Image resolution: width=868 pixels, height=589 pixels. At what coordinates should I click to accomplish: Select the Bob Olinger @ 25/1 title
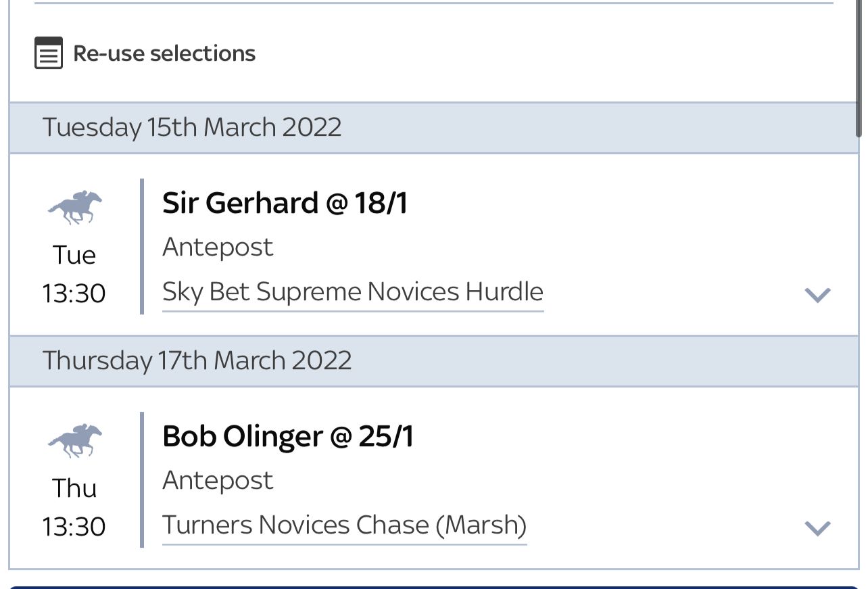pos(288,436)
